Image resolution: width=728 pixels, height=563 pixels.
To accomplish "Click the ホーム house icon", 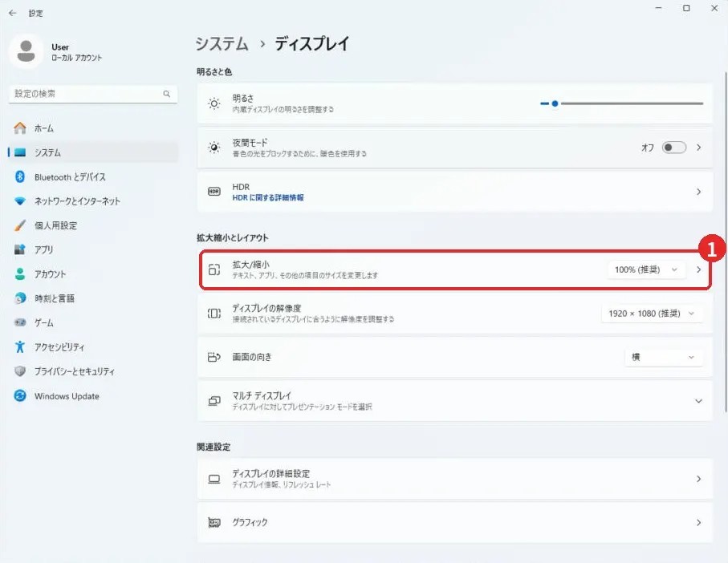I will (x=20, y=128).
